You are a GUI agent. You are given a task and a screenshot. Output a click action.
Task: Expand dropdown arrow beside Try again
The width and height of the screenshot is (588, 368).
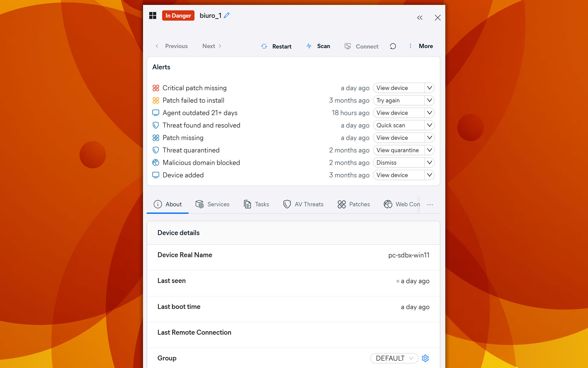coord(429,100)
